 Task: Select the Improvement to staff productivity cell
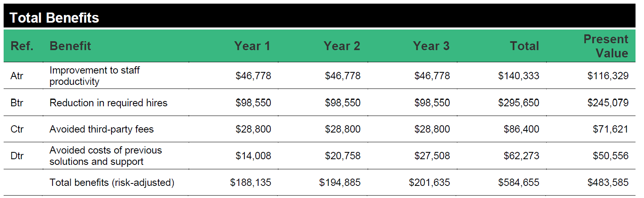(95, 76)
